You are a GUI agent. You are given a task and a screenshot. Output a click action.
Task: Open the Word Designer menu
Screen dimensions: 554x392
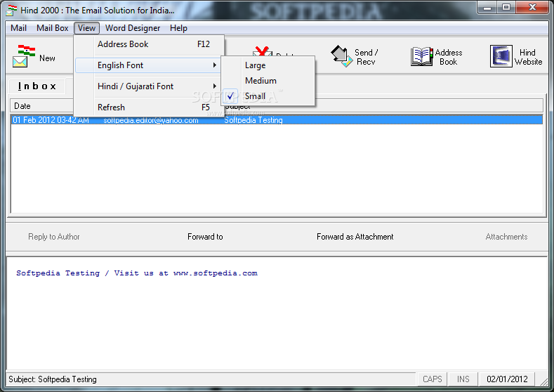(x=133, y=28)
